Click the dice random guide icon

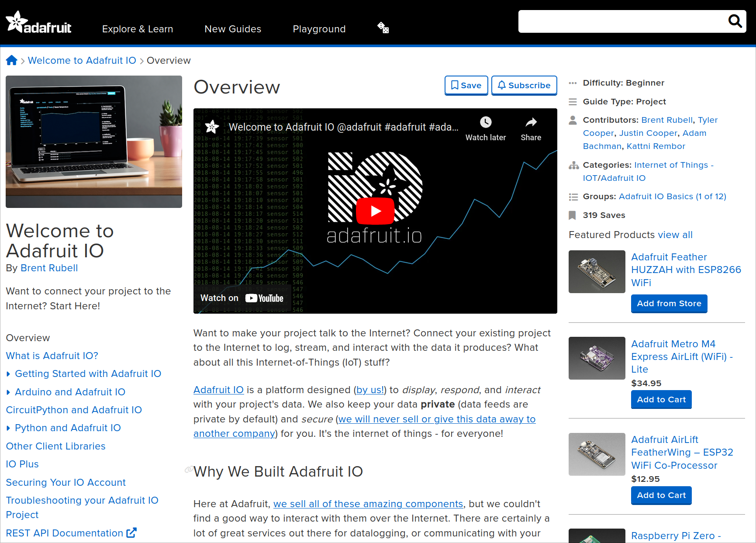pyautogui.click(x=383, y=28)
